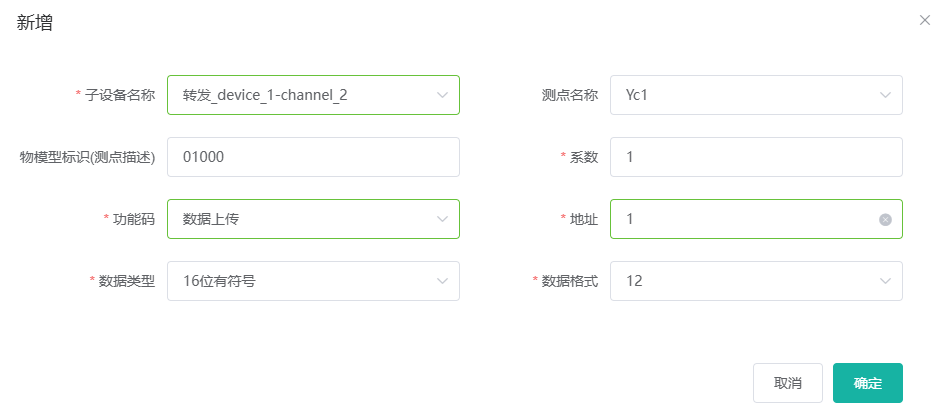Click the chevron arrow in the 数据类型 field
Screen dimensions: 950x412
(x=442, y=281)
